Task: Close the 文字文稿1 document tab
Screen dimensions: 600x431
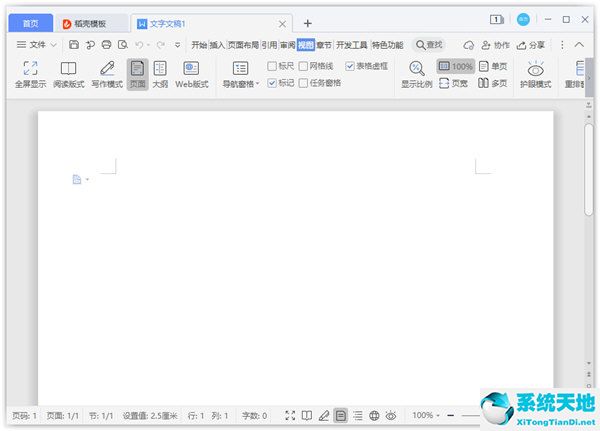Action: 282,24
